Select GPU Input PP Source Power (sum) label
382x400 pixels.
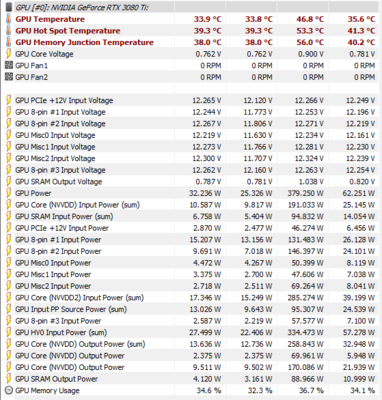(71, 309)
